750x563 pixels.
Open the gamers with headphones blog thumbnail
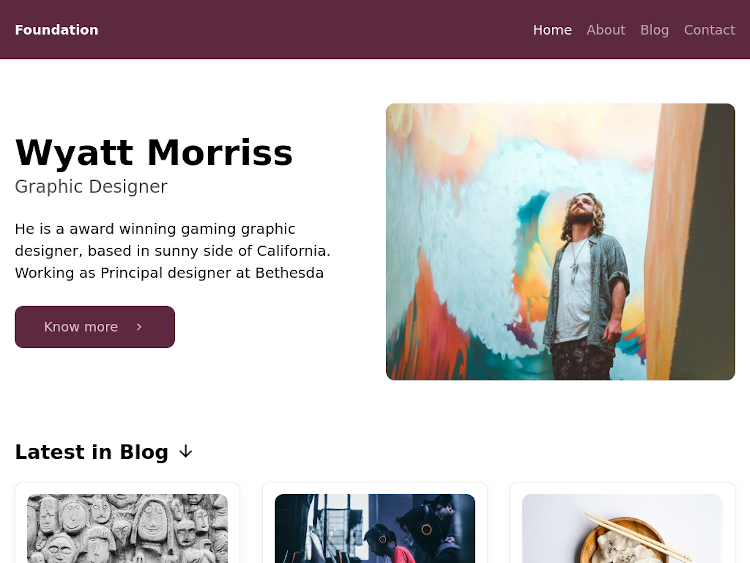[375, 529]
